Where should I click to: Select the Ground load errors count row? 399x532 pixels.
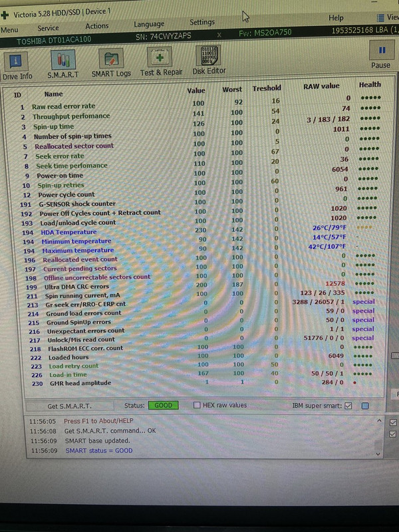point(200,312)
